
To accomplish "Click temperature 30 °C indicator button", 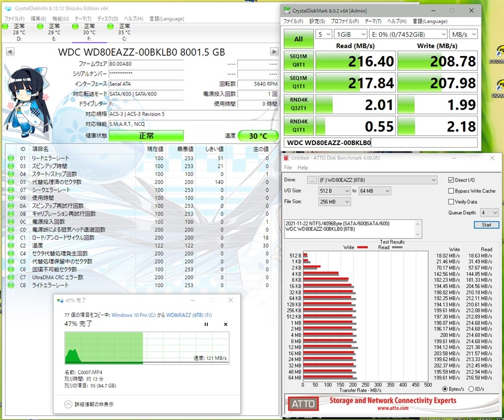I will (x=258, y=136).
